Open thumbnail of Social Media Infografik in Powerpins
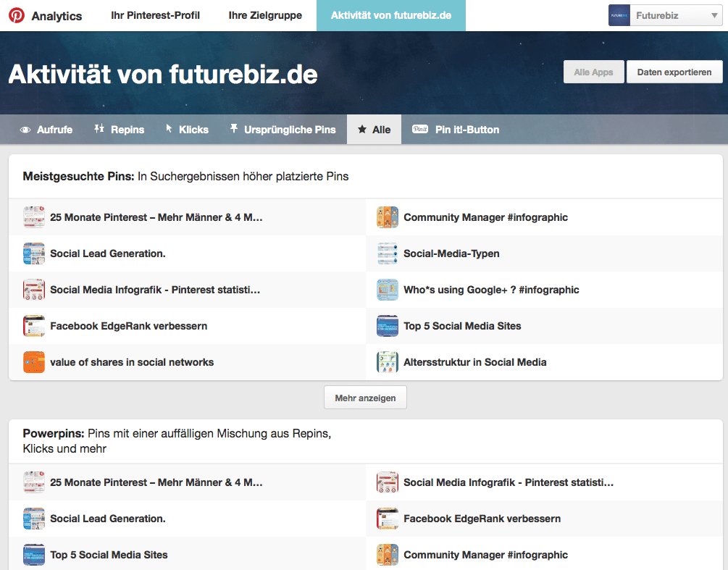 click(x=388, y=482)
